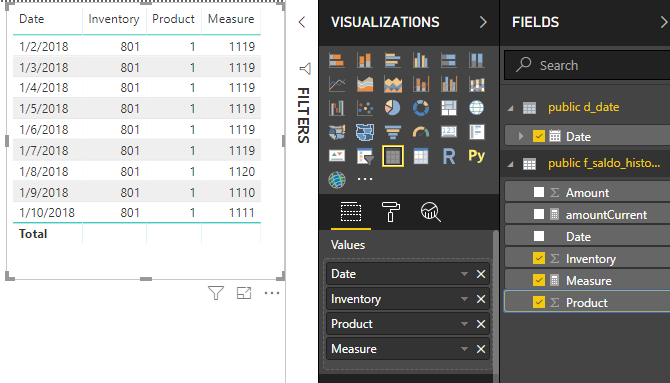Viewport: 670px width, 383px height.
Task: Remove Measure from Values
Action: click(481, 349)
